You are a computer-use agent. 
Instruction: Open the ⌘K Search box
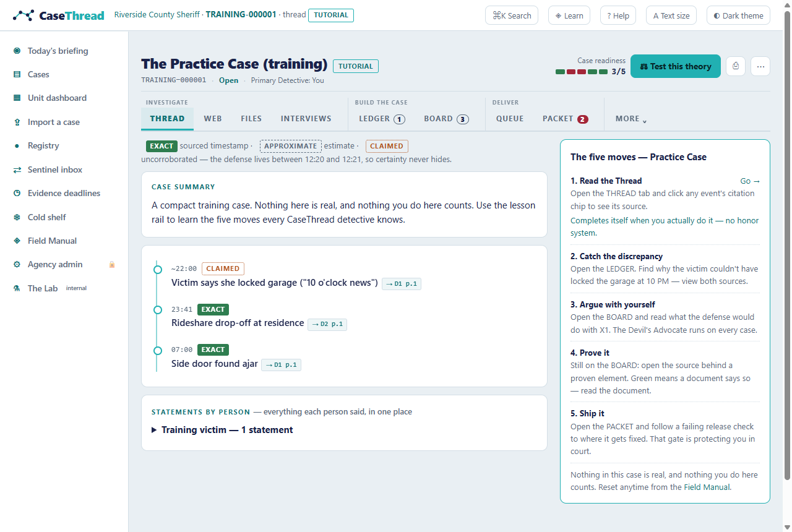pyautogui.click(x=512, y=15)
